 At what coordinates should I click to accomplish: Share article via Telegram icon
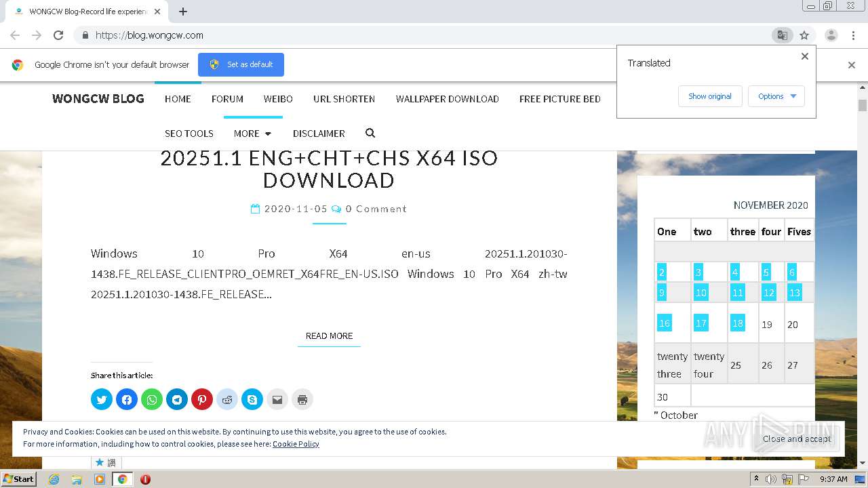coord(177,399)
